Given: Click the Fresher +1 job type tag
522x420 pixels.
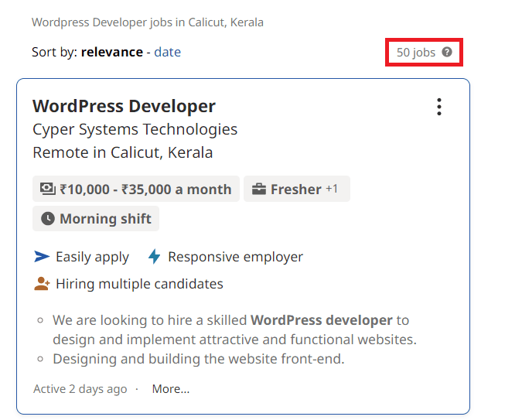Looking at the screenshot, I should coord(297,189).
